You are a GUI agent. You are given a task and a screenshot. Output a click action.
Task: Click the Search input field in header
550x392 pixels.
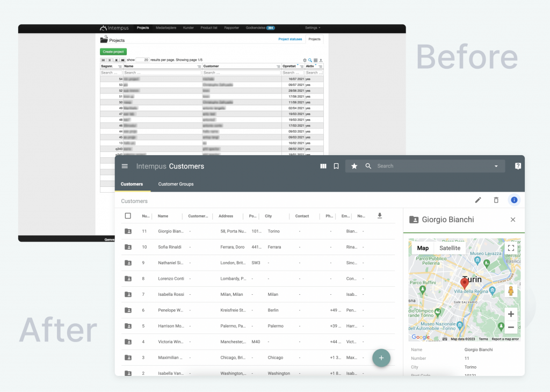coord(430,166)
